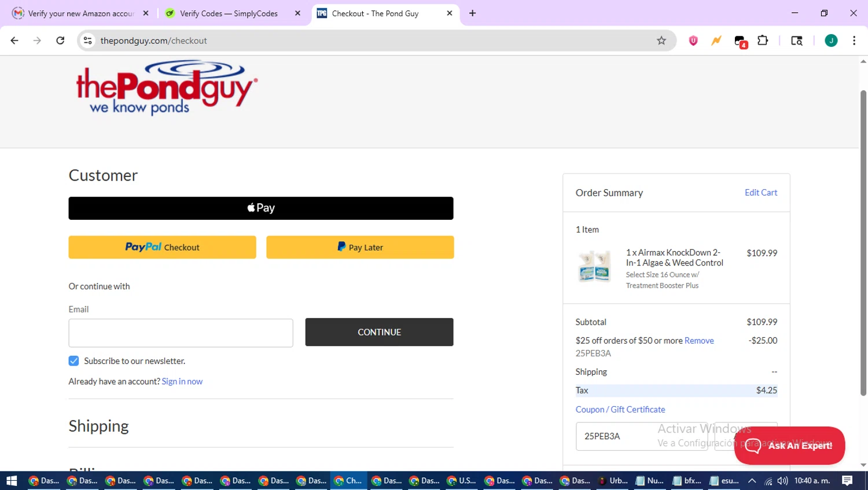Image resolution: width=868 pixels, height=490 pixels.
Task: Select the Shipping section heading
Action: coord(99,426)
